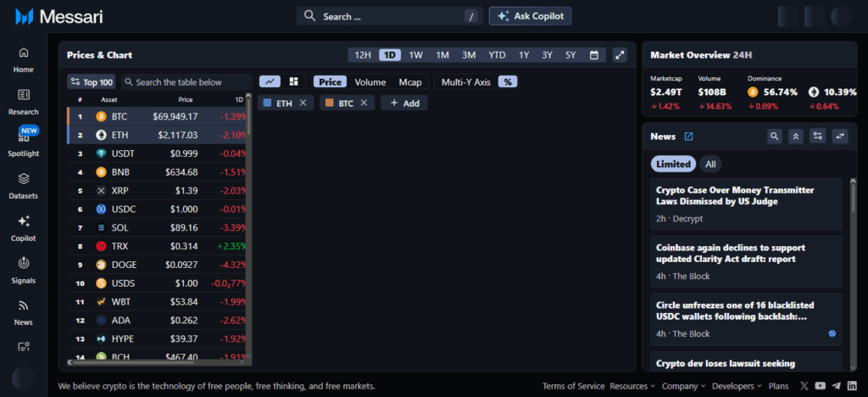Show Limited news filter

click(672, 164)
